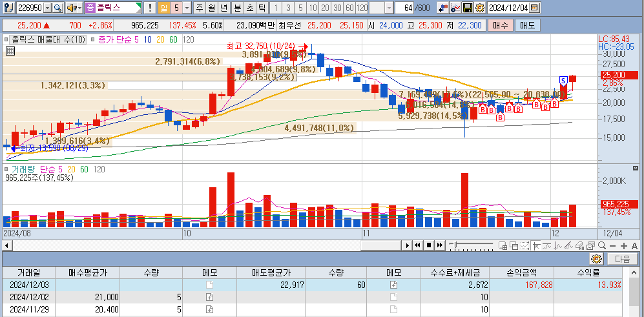The width and height of the screenshot is (644, 317).
Task: Click the wavy line indicator tool
Action: coord(546,245)
